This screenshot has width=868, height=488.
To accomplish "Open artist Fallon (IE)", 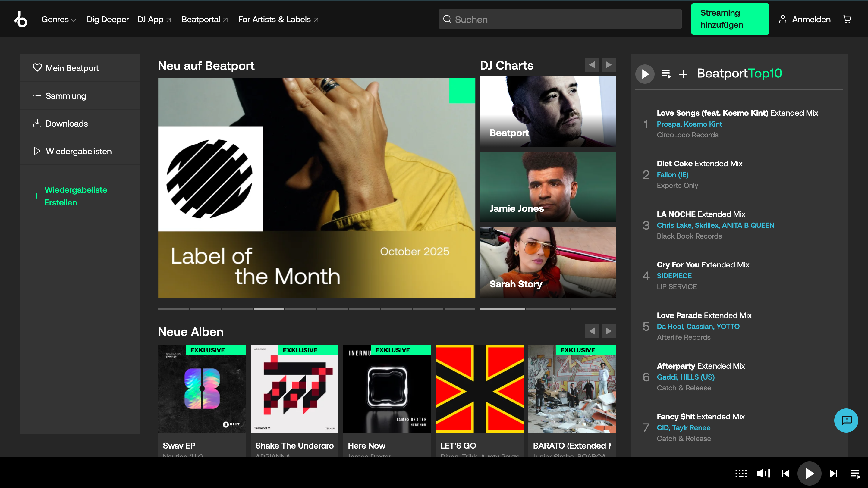I will pyautogui.click(x=673, y=174).
